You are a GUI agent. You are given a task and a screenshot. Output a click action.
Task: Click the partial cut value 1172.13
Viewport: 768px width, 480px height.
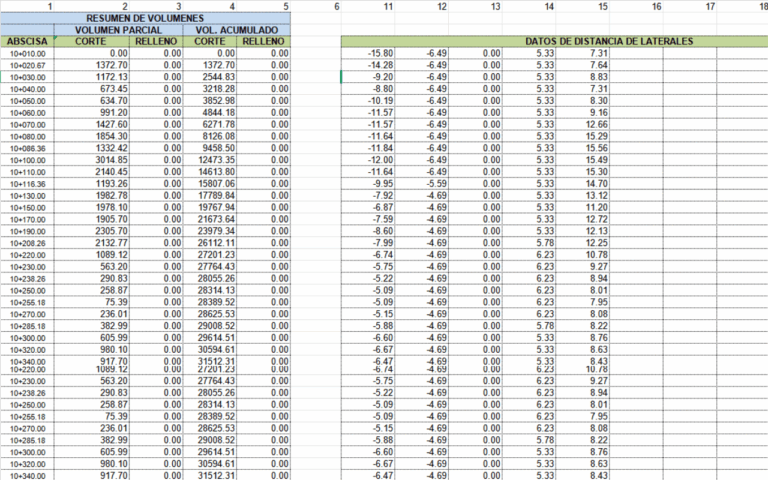click(92, 77)
